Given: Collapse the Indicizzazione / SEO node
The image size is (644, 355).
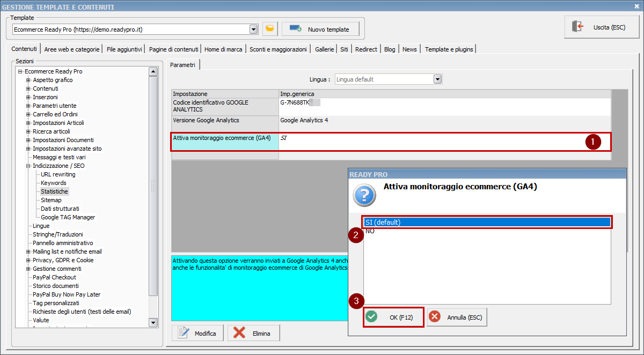Looking at the screenshot, I should pos(28,166).
